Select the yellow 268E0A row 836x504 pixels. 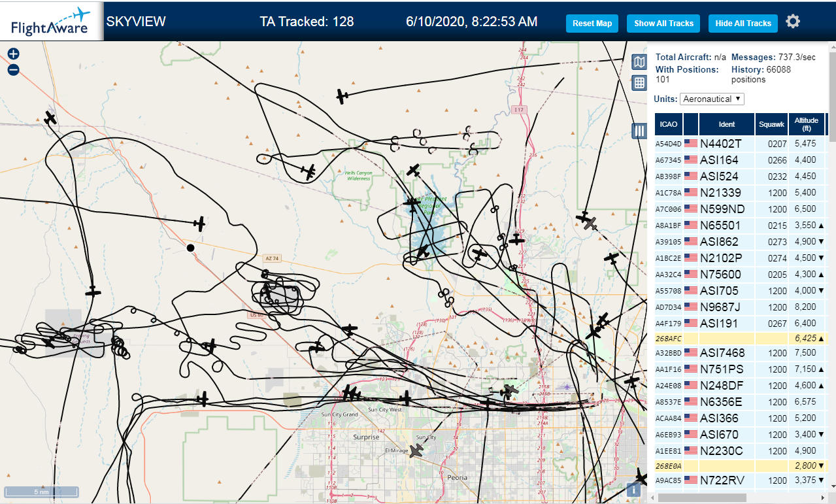(x=741, y=466)
